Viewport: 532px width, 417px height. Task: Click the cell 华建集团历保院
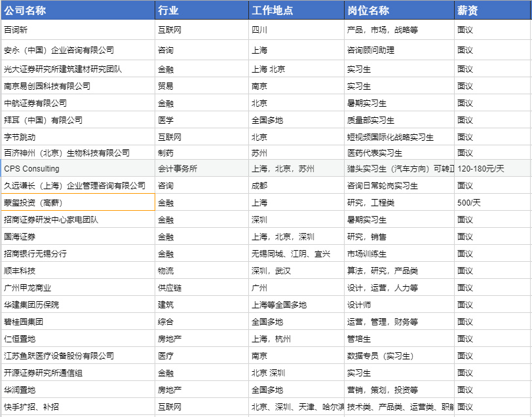coord(78,304)
